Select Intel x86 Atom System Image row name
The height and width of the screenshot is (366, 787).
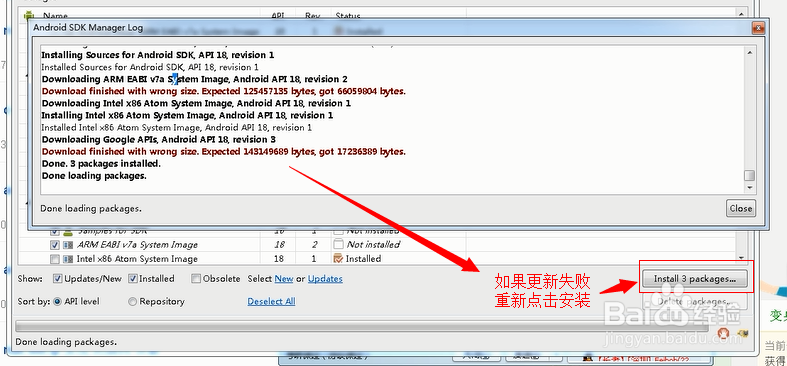click(137, 259)
